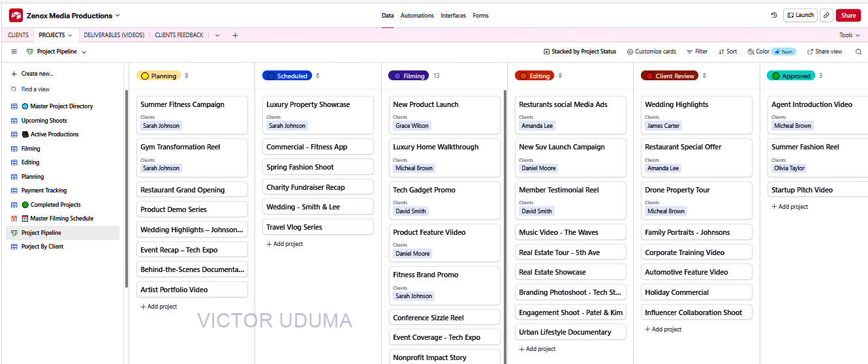Open the Sort option
The image size is (868, 364).
click(x=728, y=52)
